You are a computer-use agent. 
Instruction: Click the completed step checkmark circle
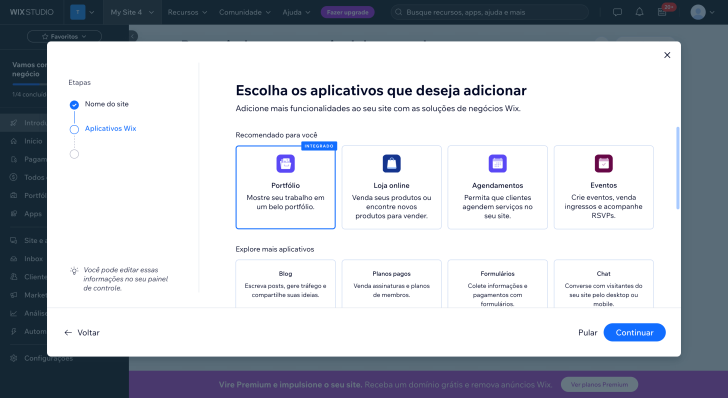(x=74, y=105)
